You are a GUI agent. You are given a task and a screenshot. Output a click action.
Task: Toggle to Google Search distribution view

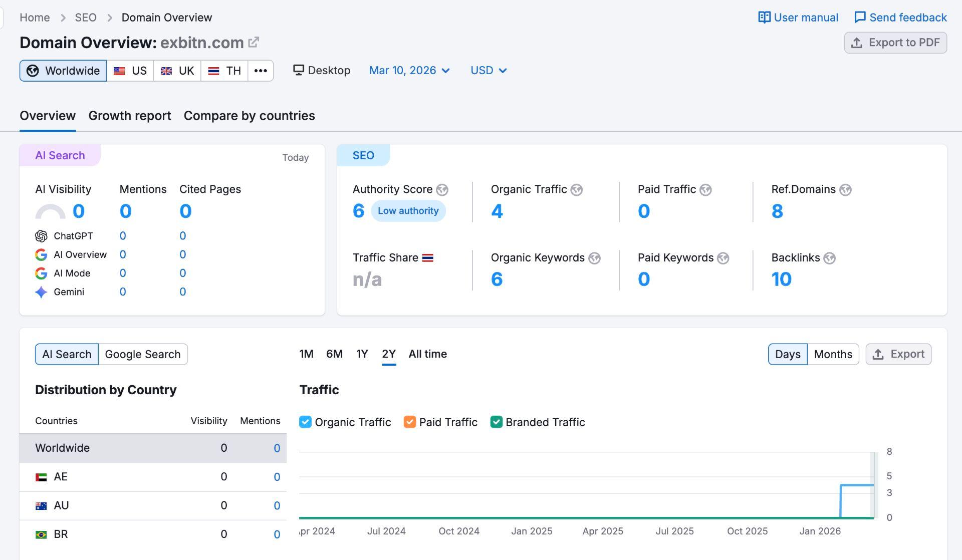[143, 354]
